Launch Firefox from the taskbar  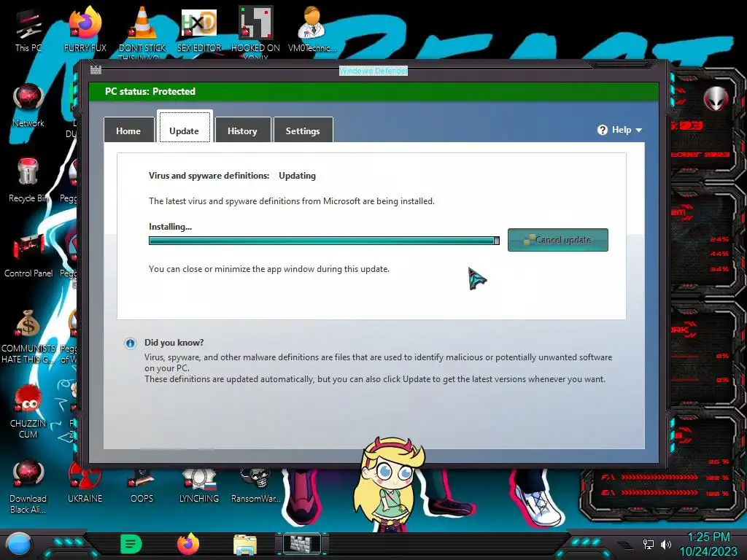(x=188, y=544)
